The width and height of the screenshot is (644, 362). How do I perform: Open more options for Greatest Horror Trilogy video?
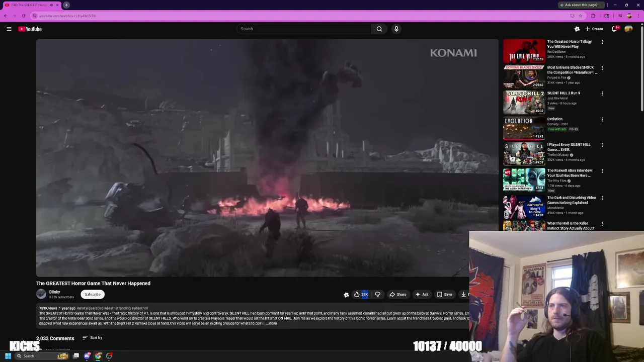602,42
